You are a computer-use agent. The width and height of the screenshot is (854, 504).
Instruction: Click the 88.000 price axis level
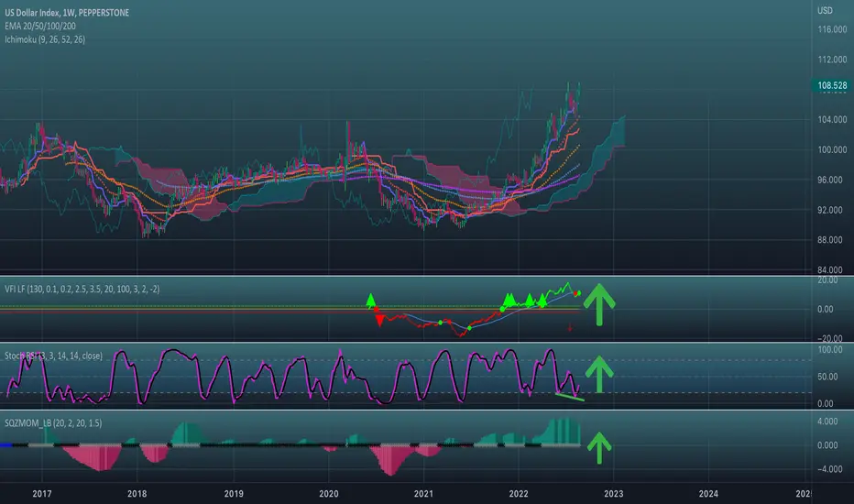coord(829,240)
